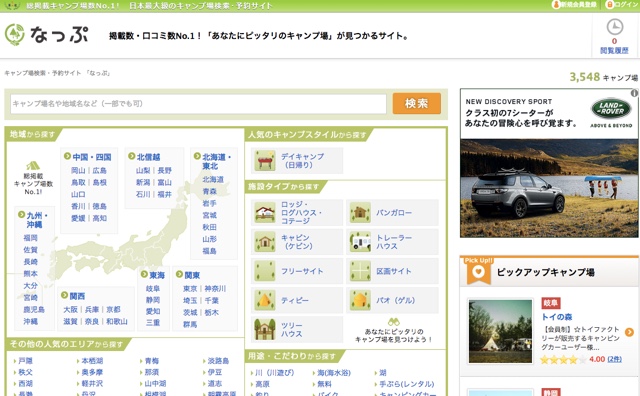This screenshot has width=640, height=396.
Task: Click the orange arrow beside トイの森 listing
Action: coord(629,332)
